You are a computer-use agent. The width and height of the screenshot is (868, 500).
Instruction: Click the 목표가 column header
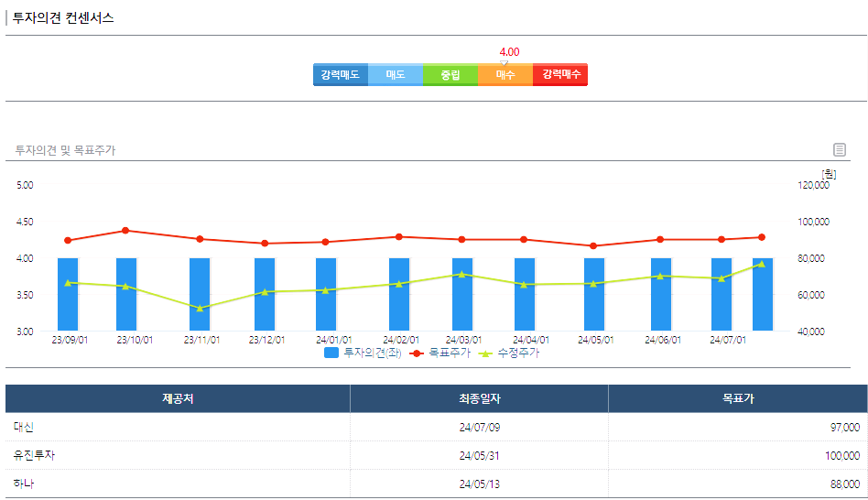coord(738,398)
